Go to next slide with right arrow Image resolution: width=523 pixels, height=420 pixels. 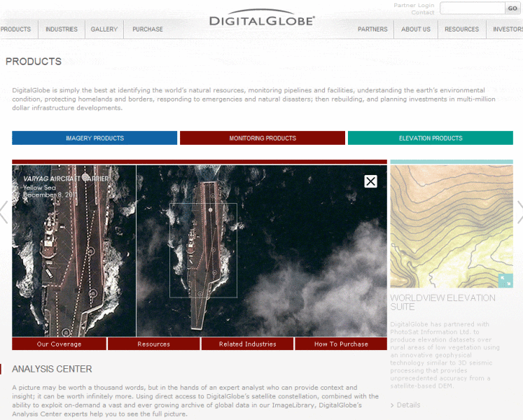519,211
